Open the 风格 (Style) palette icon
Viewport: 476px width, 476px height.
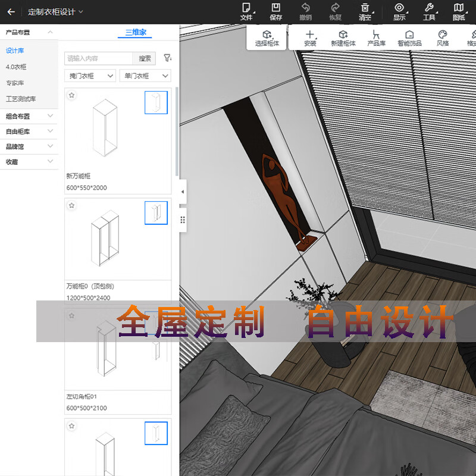442,35
